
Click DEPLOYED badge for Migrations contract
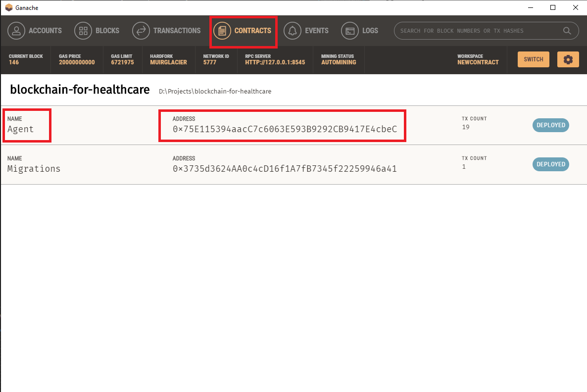551,164
